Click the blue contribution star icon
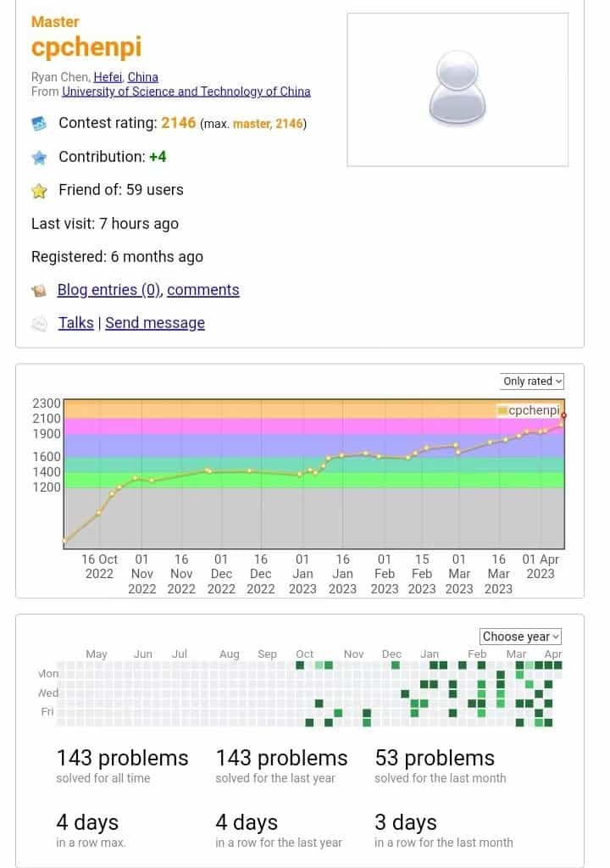Image resolution: width=610 pixels, height=868 pixels. pos(38,158)
